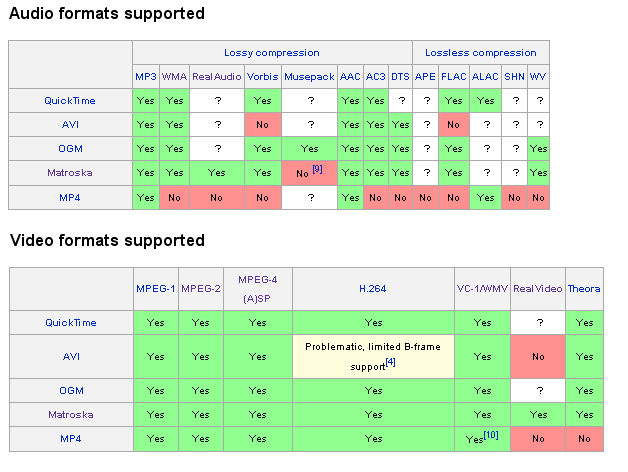This screenshot has height=472, width=628.
Task: Click footnote 4 in AVI H.264 cell
Action: pos(390,362)
